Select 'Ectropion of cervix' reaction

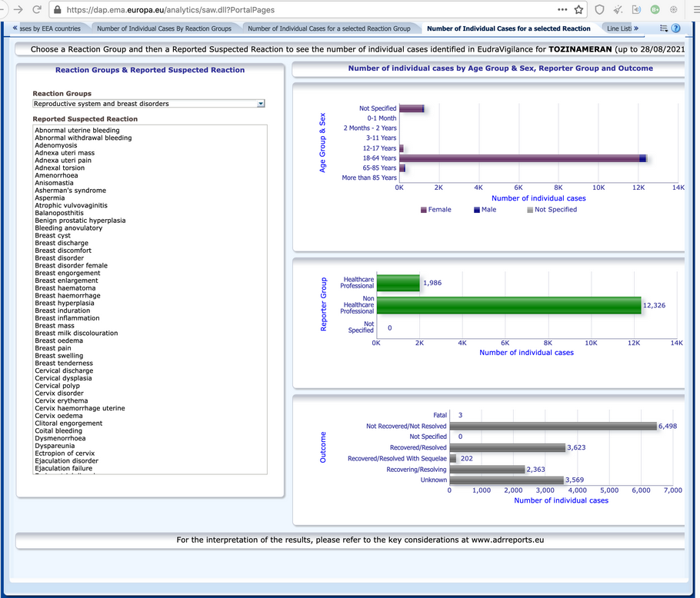click(65, 453)
